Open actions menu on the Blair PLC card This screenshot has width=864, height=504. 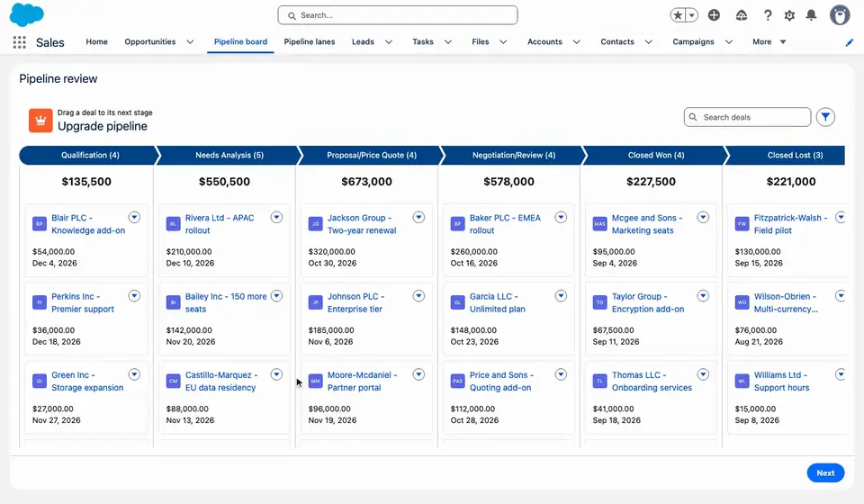(x=134, y=217)
